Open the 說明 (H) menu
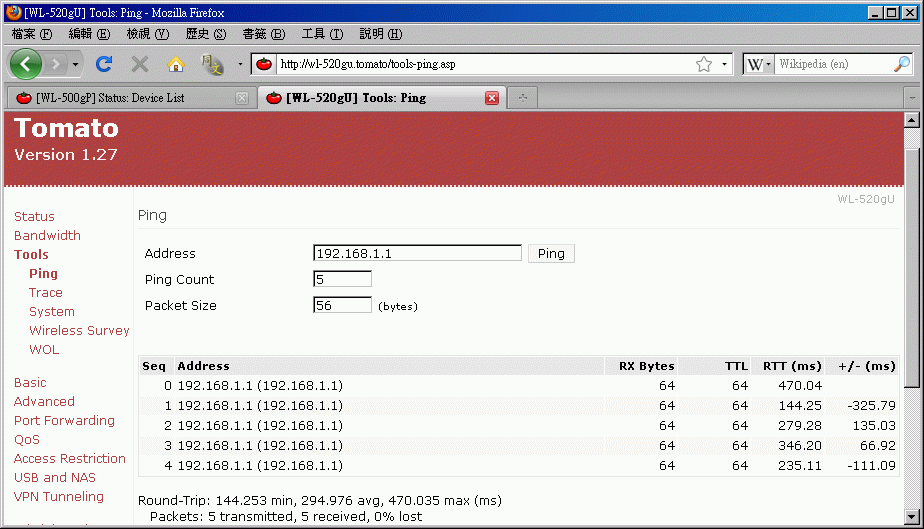 click(x=381, y=34)
